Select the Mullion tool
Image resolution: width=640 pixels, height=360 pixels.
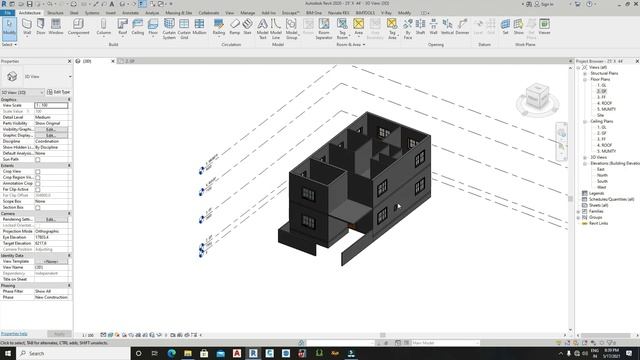[x=199, y=27]
